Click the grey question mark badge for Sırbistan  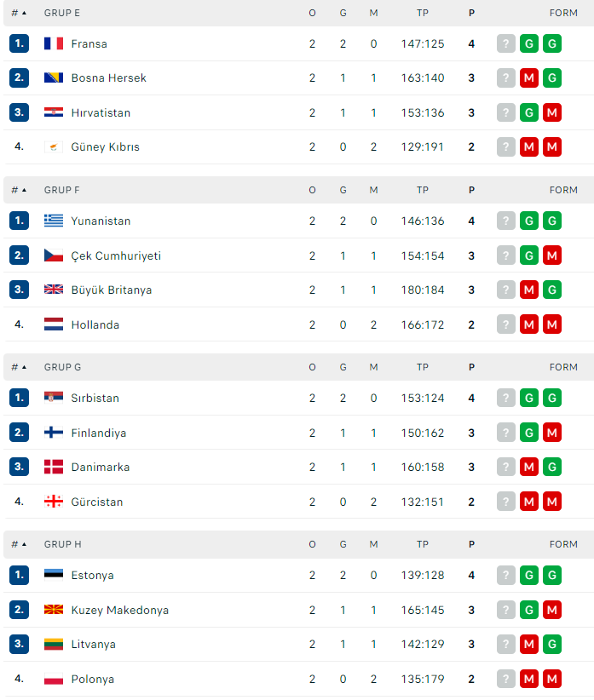(x=506, y=398)
